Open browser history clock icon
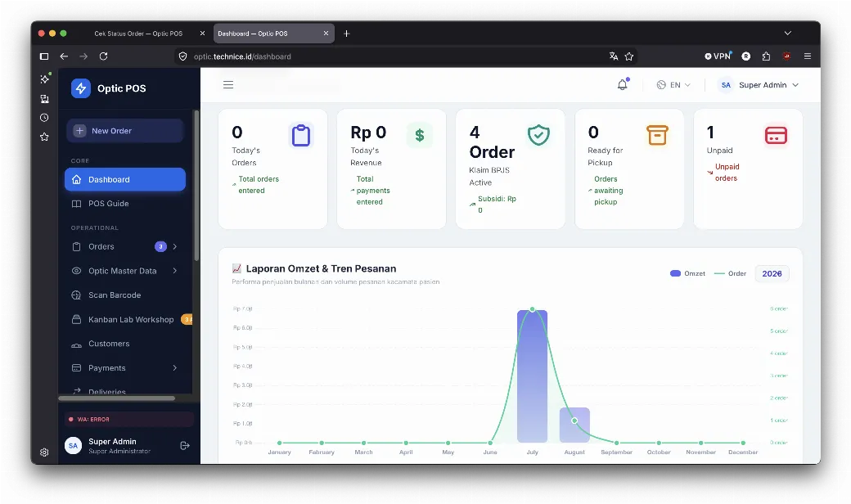Viewport: 851px width, 504px height. pos(44,118)
